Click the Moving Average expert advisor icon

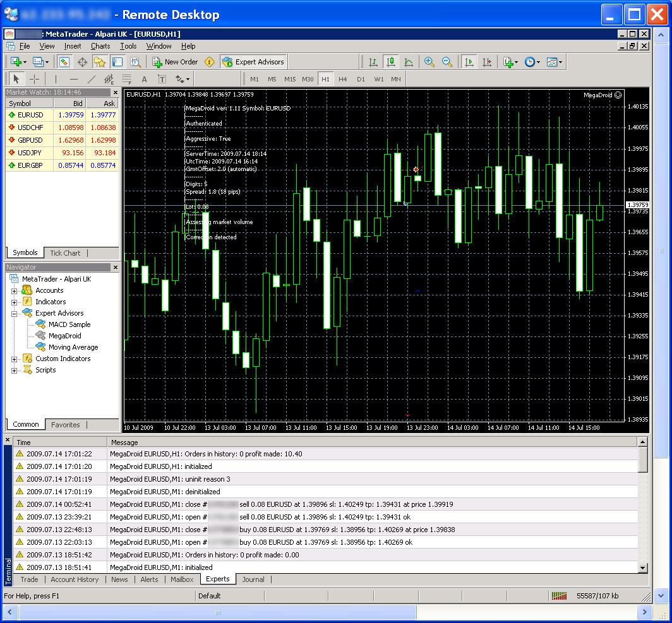[x=40, y=347]
